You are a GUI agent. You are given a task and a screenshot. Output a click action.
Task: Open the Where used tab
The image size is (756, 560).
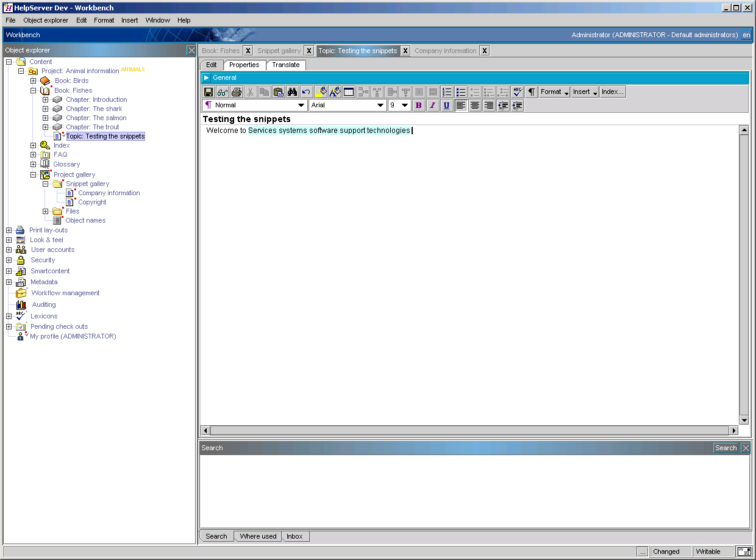click(x=258, y=536)
